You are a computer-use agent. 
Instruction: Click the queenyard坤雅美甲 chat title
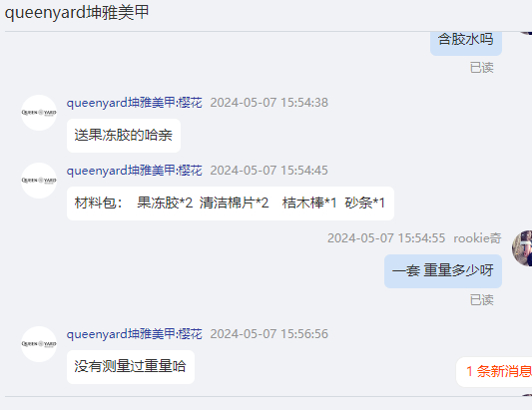point(77,13)
